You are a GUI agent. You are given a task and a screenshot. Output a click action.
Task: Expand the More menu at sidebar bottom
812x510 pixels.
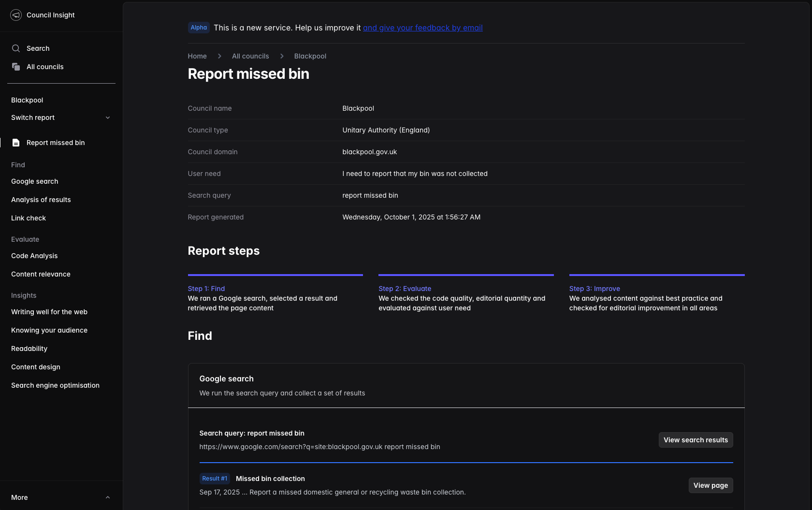pos(108,497)
